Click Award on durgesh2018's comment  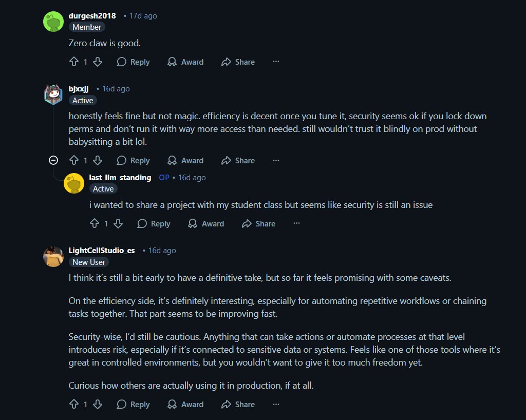pos(185,62)
